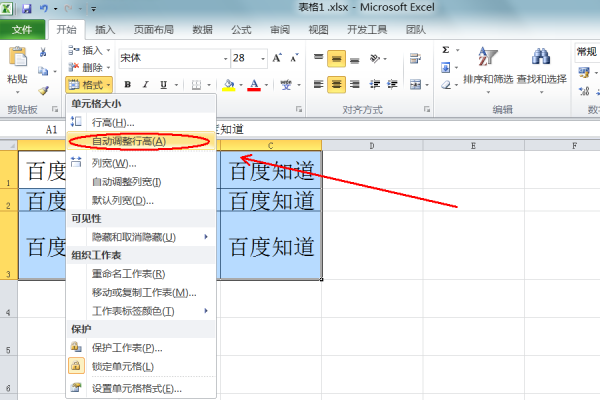The width and height of the screenshot is (600, 400).
Task: Choose 重命名工作表(R) menu item
Action: [142, 274]
